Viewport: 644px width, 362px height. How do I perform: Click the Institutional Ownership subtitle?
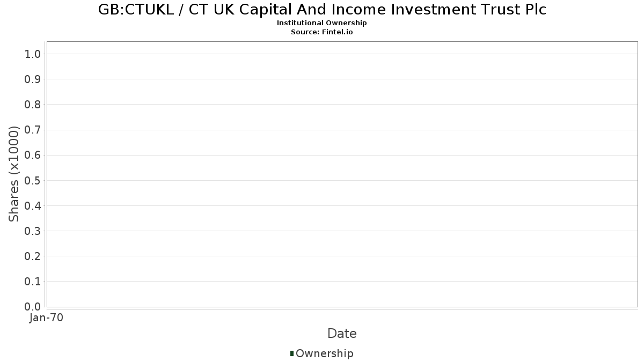(x=322, y=23)
